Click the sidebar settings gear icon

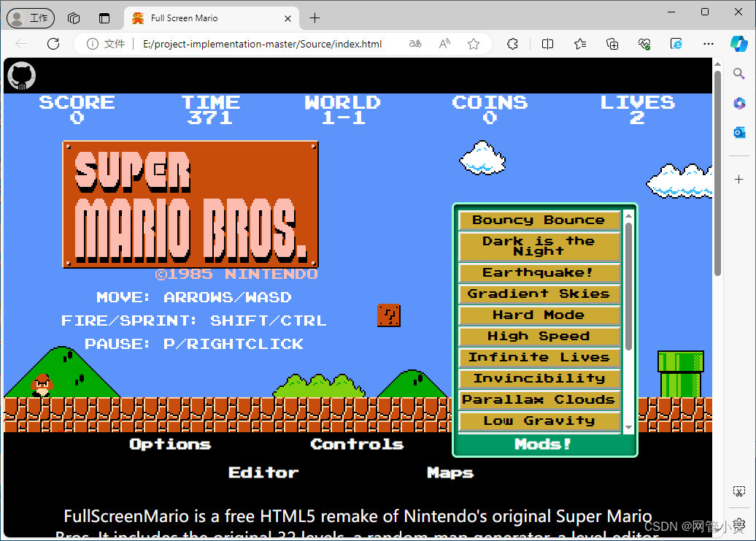click(738, 524)
